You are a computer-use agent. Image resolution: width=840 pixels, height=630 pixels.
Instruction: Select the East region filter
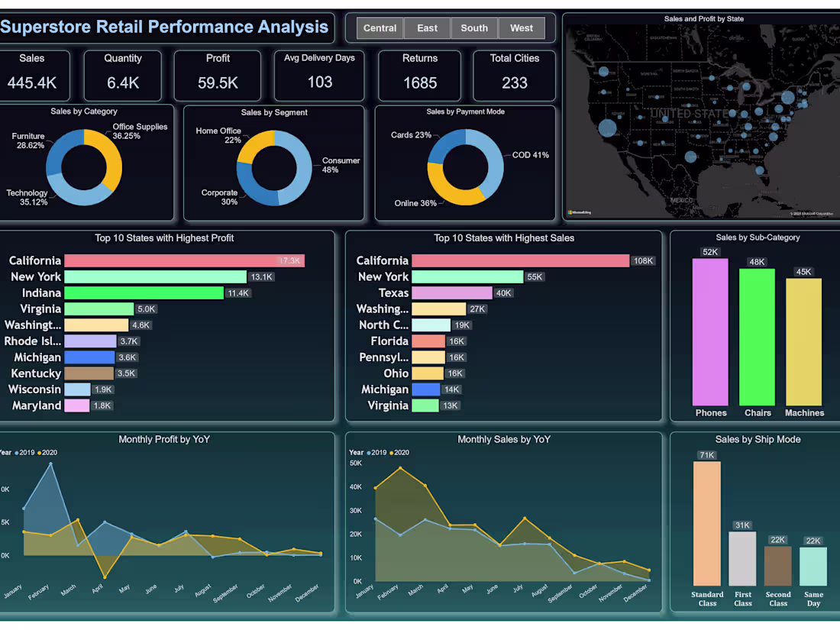[x=427, y=27]
